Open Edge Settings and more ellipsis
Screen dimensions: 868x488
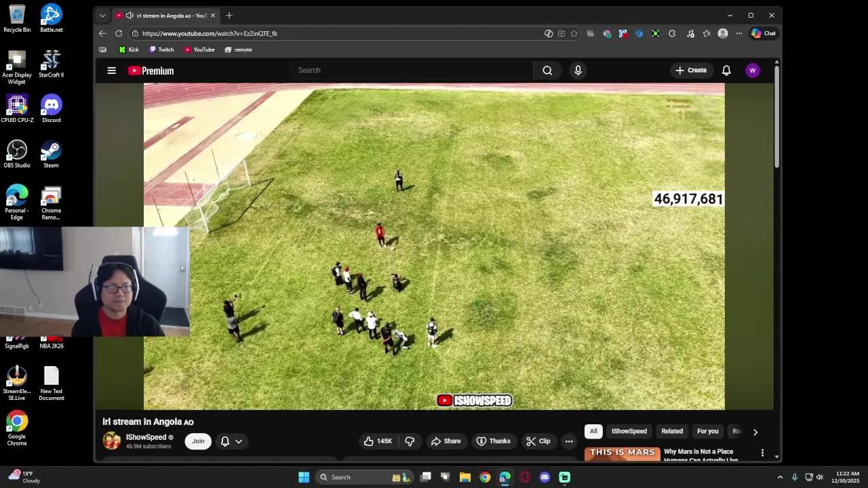(x=739, y=33)
